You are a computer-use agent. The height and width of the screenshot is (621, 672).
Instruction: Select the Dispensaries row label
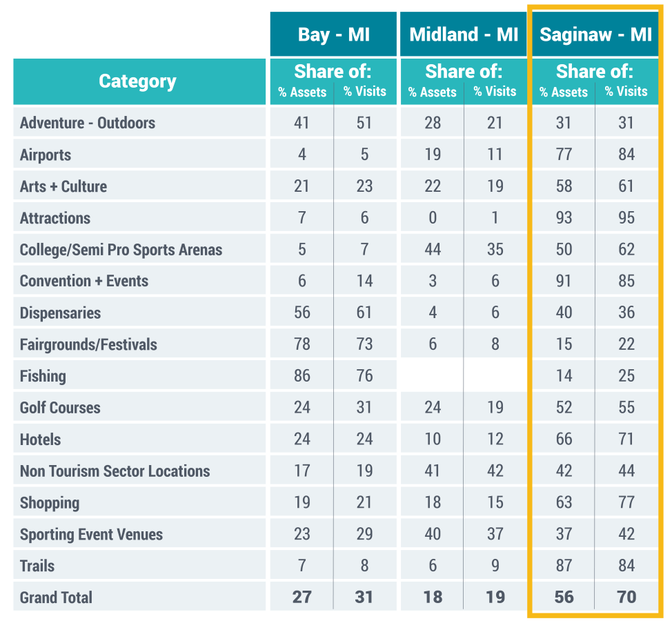click(x=60, y=313)
